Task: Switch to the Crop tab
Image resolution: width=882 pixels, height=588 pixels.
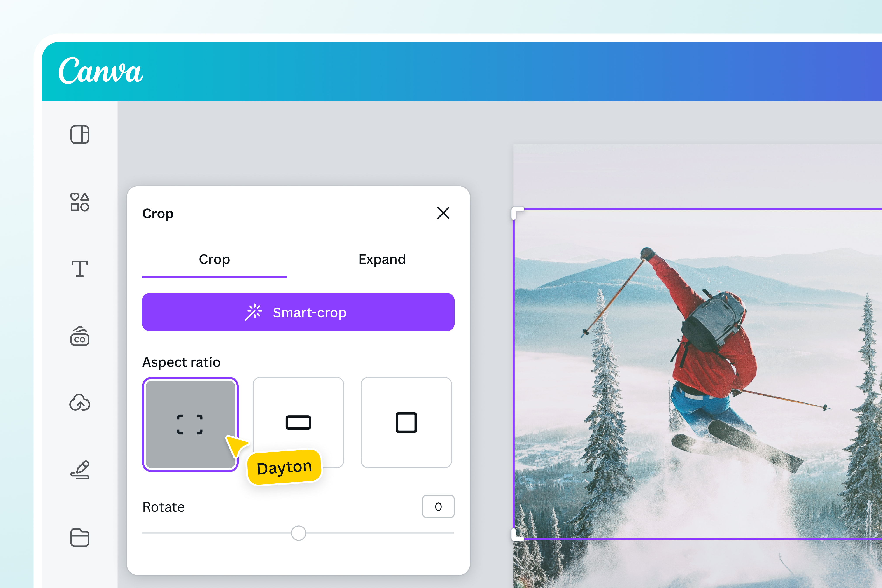Action: [x=215, y=259]
